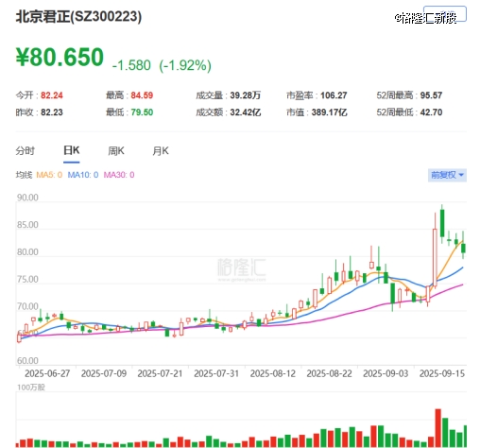Click the 2025-08-22 date axis label
480x448 pixels.
pyautogui.click(x=329, y=373)
